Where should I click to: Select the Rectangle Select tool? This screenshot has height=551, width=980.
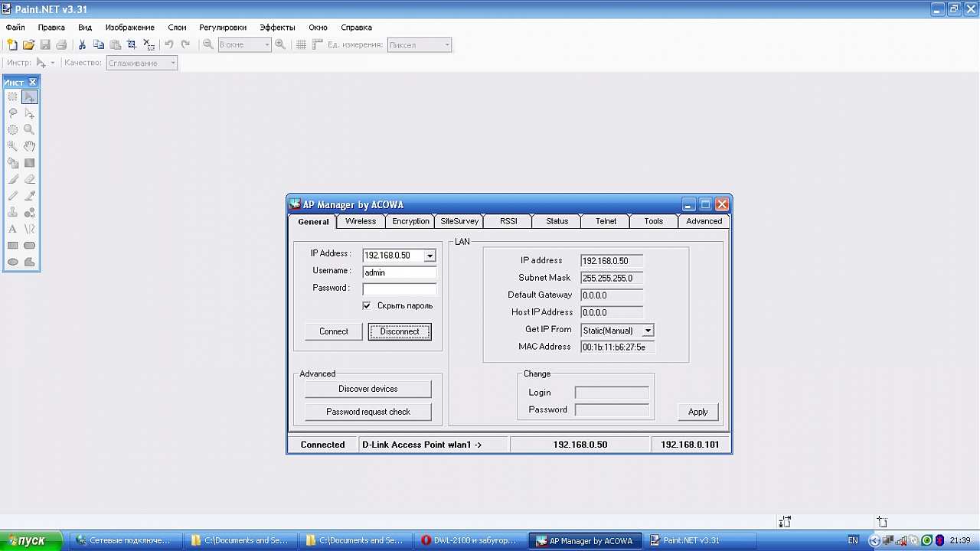(x=13, y=97)
